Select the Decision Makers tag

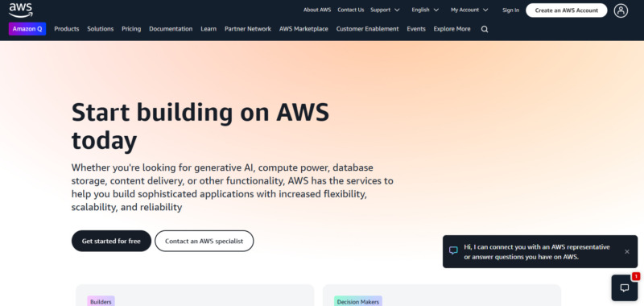coord(357,301)
